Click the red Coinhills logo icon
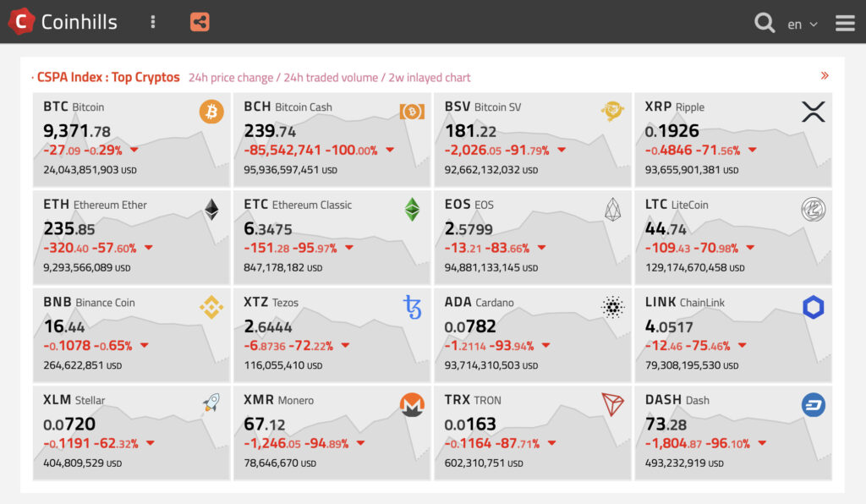 [21, 21]
